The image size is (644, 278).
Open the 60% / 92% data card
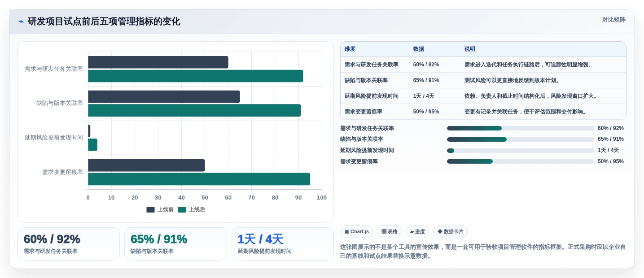(x=69, y=244)
